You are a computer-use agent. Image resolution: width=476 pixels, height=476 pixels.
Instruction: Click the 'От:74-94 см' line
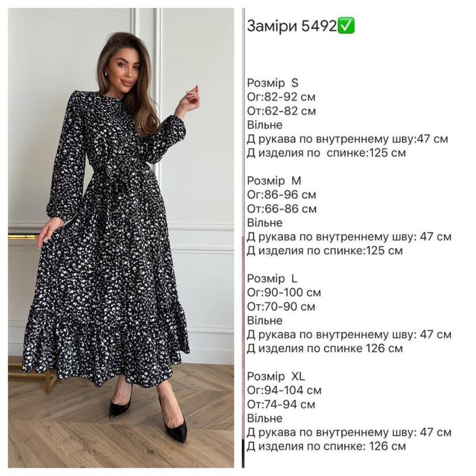click(x=281, y=405)
